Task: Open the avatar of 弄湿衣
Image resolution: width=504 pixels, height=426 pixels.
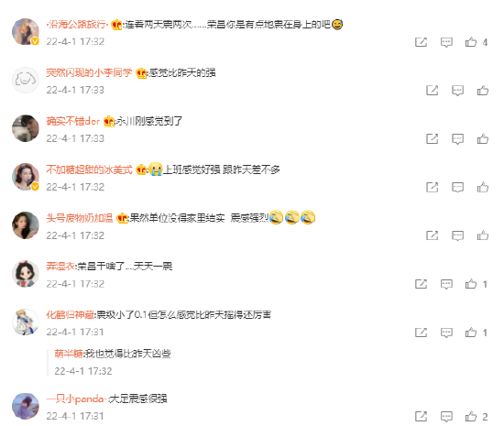Action: pyautogui.click(x=26, y=274)
